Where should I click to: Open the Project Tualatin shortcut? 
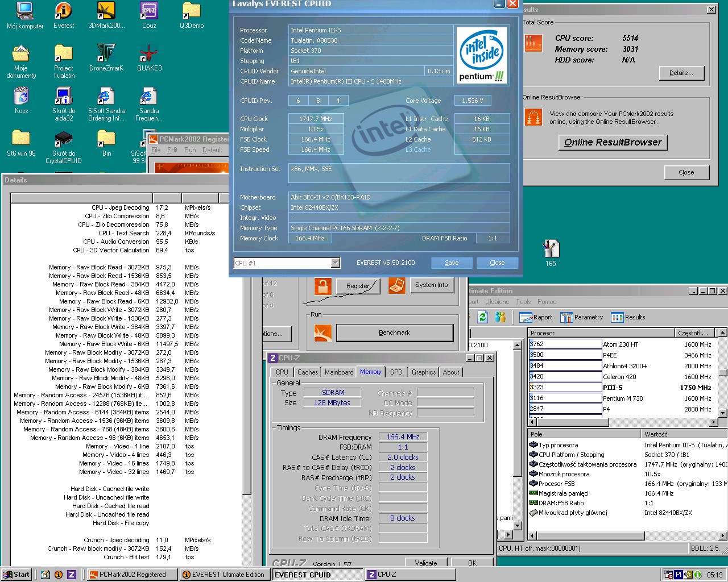coord(64,61)
